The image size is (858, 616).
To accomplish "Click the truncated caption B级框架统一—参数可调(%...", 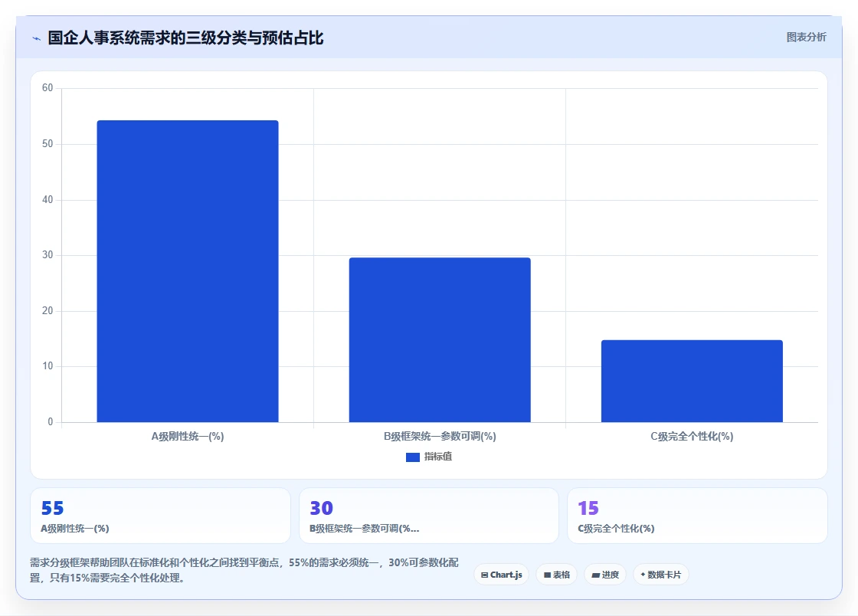I will click(365, 529).
